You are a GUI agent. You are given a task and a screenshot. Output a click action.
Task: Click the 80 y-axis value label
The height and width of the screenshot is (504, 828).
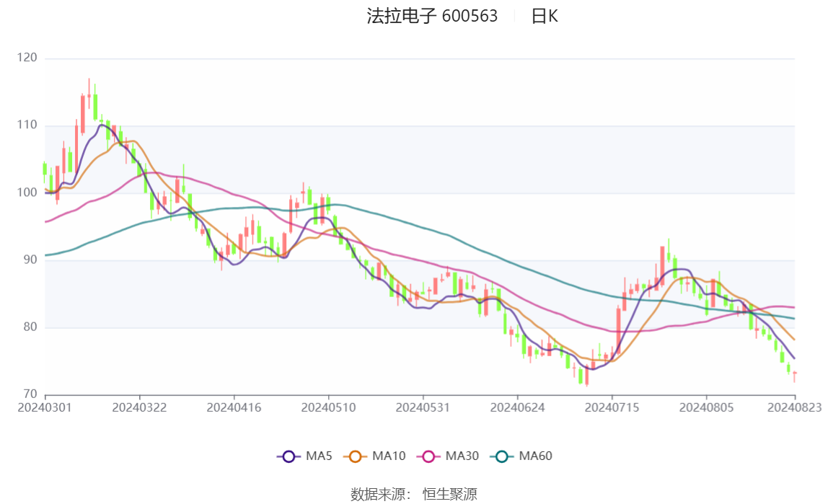[x=30, y=327]
